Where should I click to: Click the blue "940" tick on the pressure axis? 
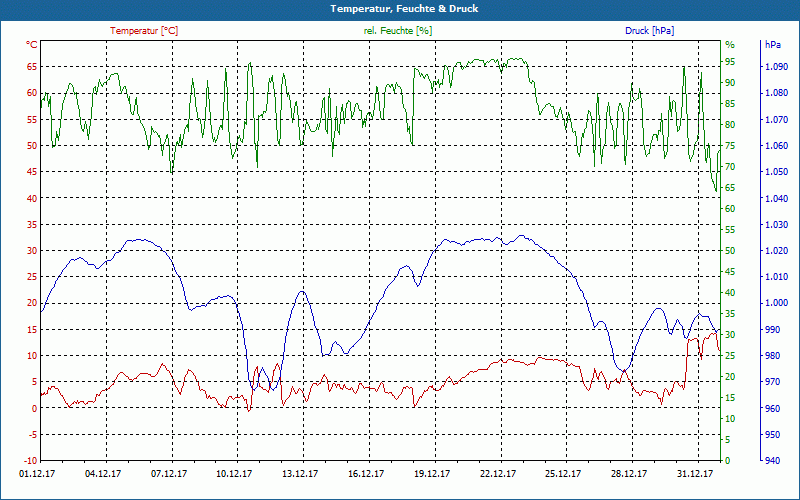(x=773, y=461)
